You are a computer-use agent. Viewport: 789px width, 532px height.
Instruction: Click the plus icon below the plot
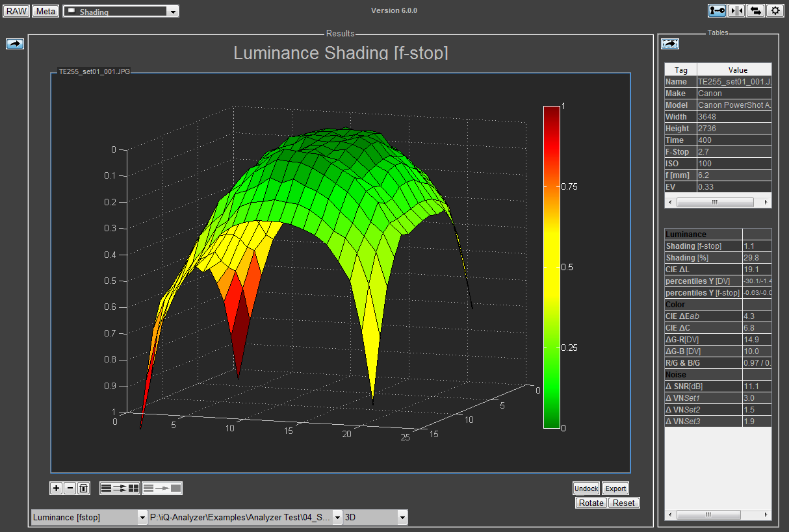click(x=57, y=488)
